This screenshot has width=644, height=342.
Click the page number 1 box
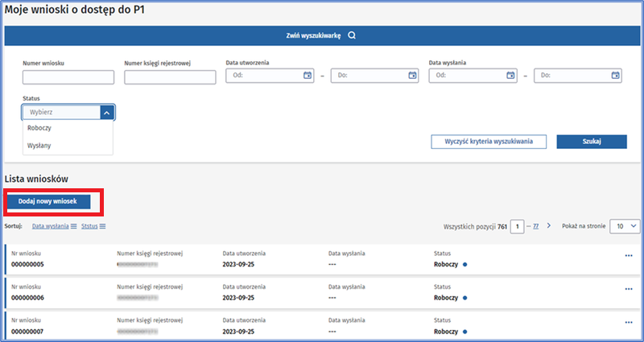(517, 227)
